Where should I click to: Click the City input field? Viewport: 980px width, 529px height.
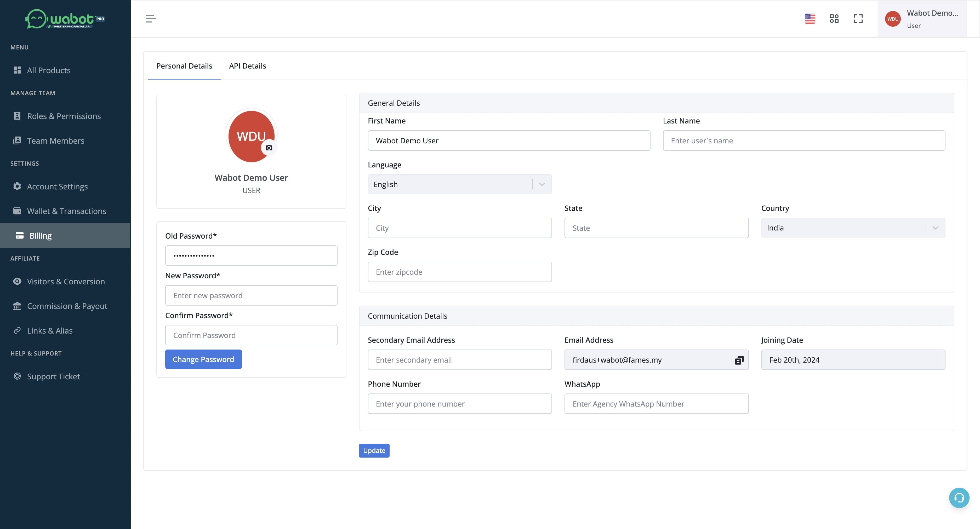[460, 228]
